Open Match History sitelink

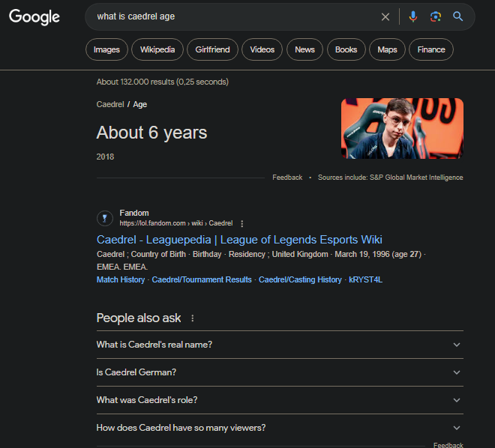(121, 279)
